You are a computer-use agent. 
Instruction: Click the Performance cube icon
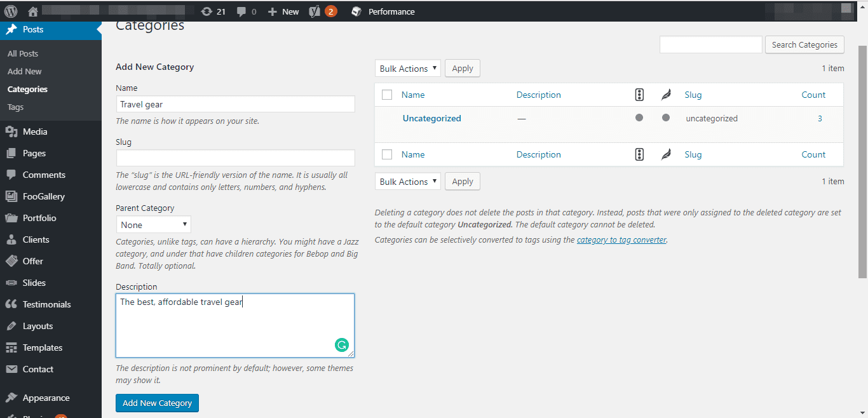(356, 11)
